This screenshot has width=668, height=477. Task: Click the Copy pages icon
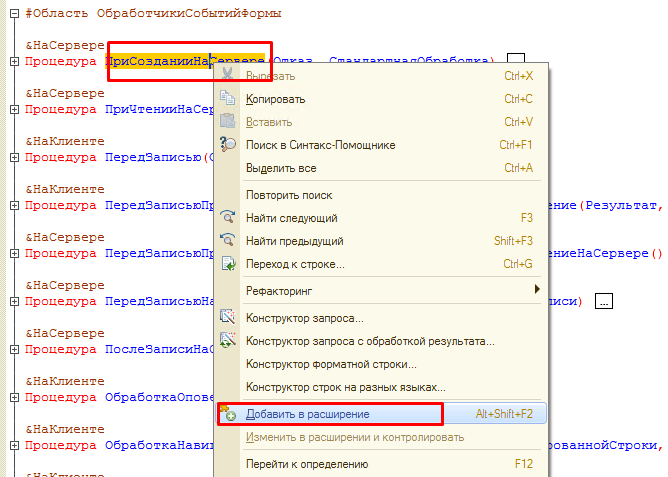[x=227, y=98]
